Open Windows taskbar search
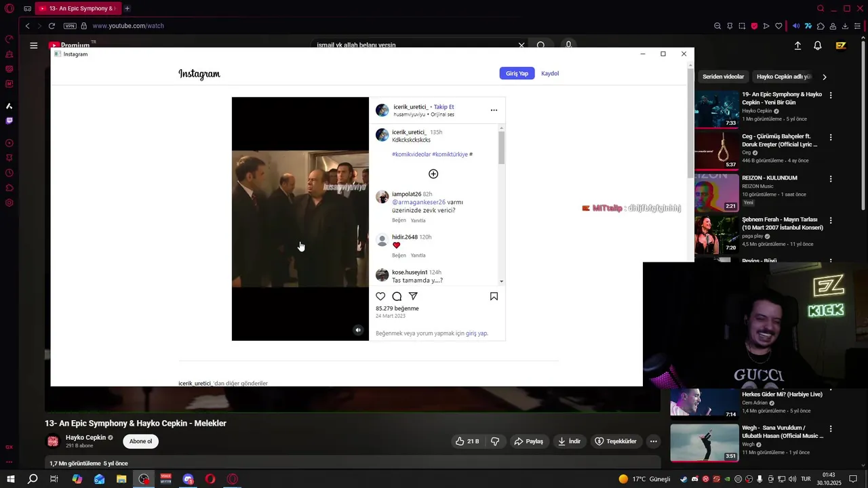 pyautogui.click(x=33, y=479)
